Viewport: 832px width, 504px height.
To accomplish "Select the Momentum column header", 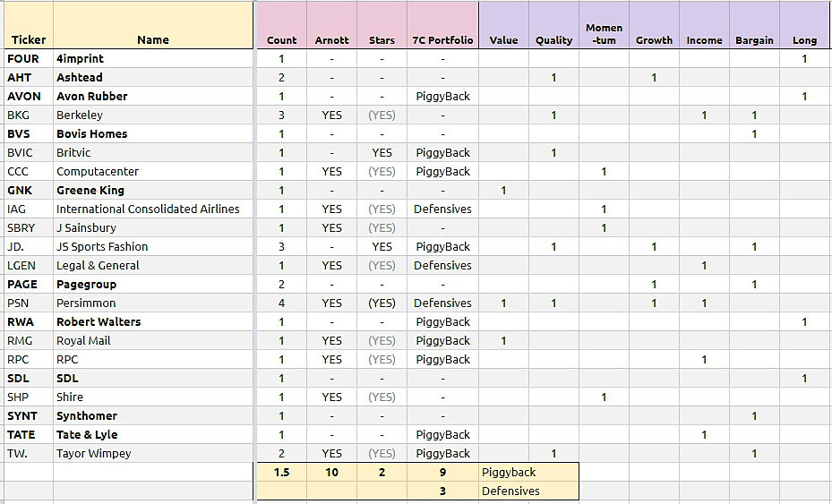I will (x=604, y=25).
